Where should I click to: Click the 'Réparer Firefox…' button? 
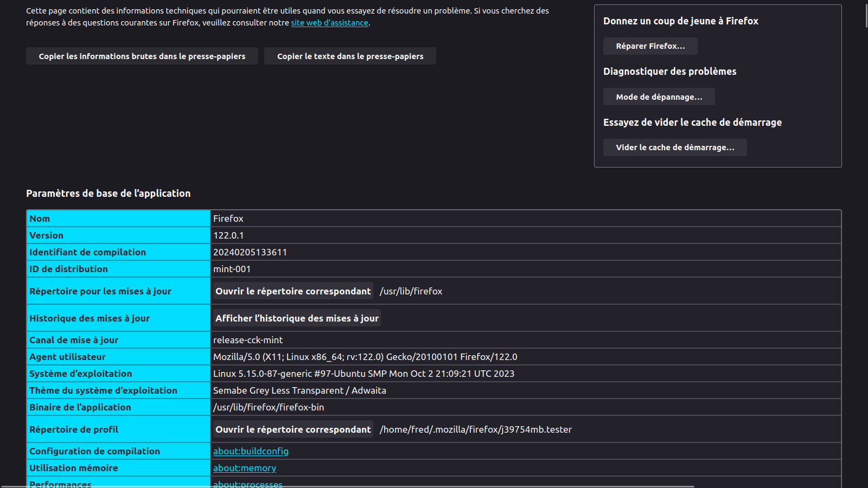pos(650,46)
